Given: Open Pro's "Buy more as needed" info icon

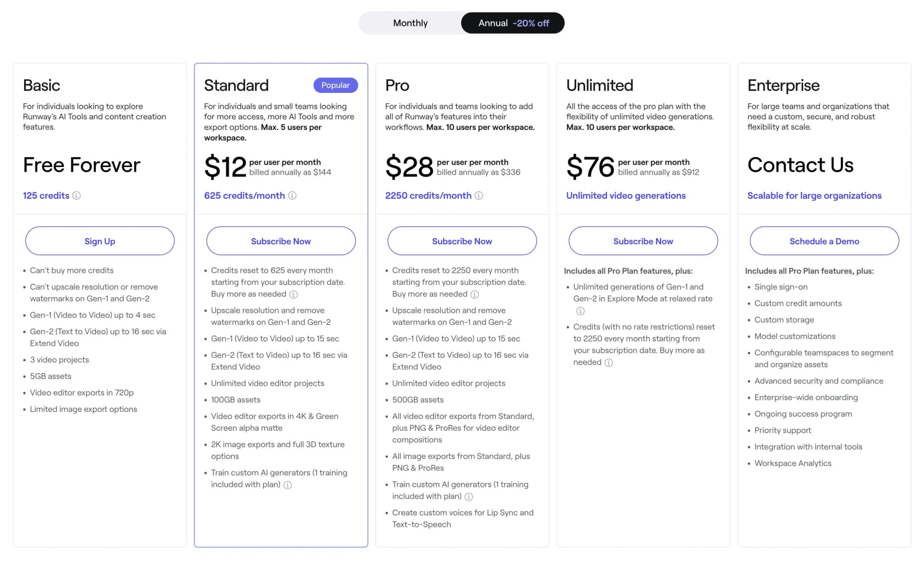Looking at the screenshot, I should coord(475,294).
